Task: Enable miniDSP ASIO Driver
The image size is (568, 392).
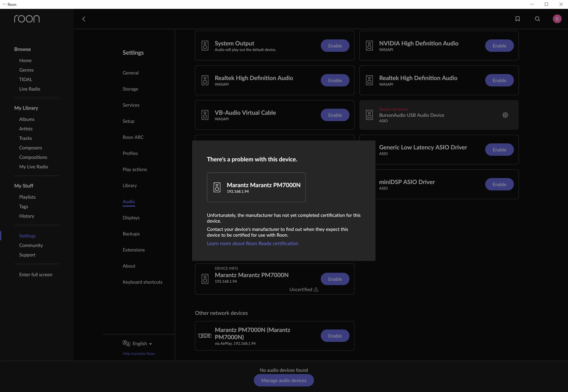Action: pos(499,184)
